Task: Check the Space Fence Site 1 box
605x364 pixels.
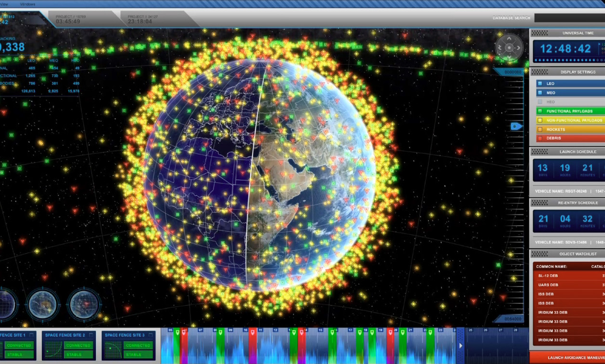Action: 32,335
